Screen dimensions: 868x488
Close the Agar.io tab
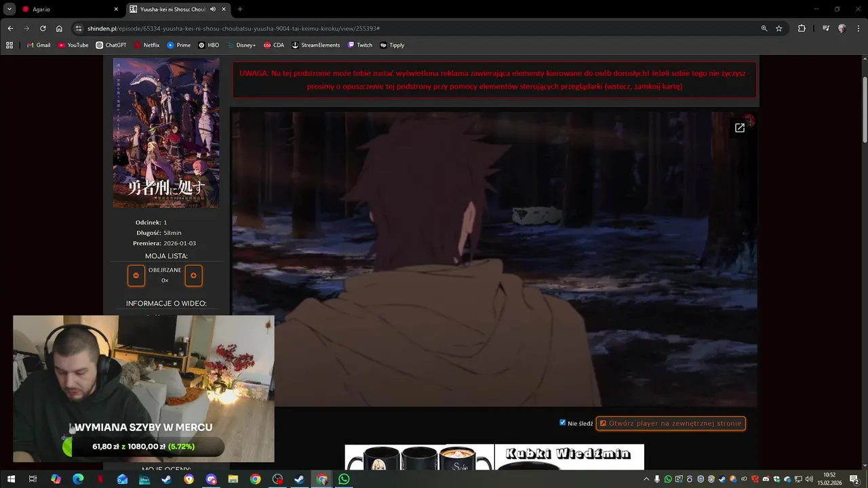116,9
